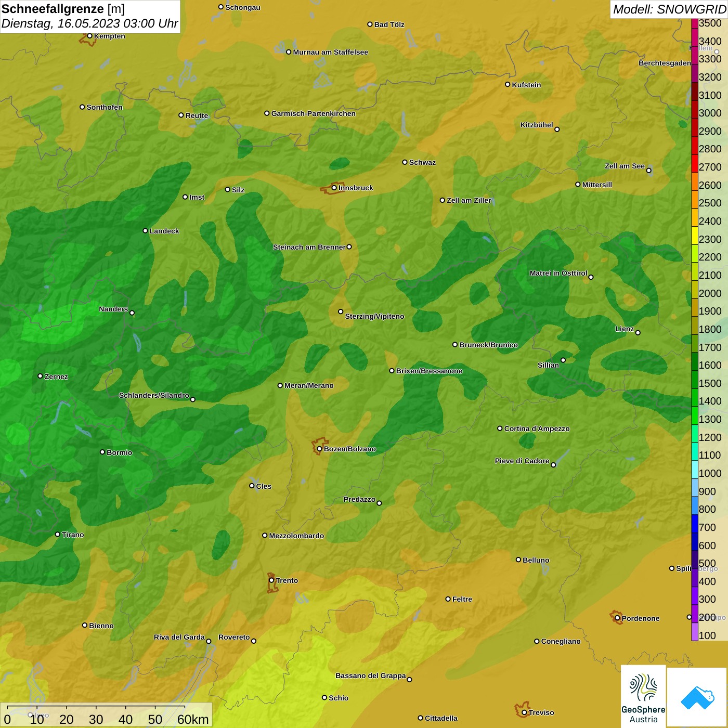
Task: Click the Mezzolombardo label
Action: coord(296,536)
